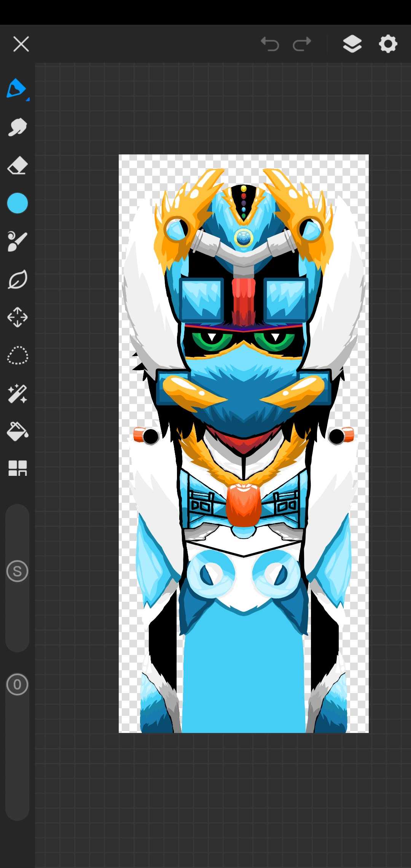Redo the undone action
The image size is (411, 868).
point(302,44)
